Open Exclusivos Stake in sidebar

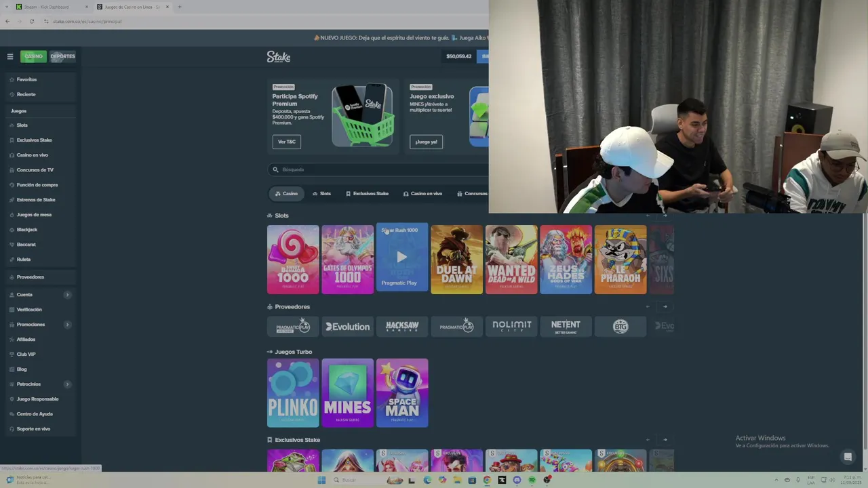[x=34, y=140]
